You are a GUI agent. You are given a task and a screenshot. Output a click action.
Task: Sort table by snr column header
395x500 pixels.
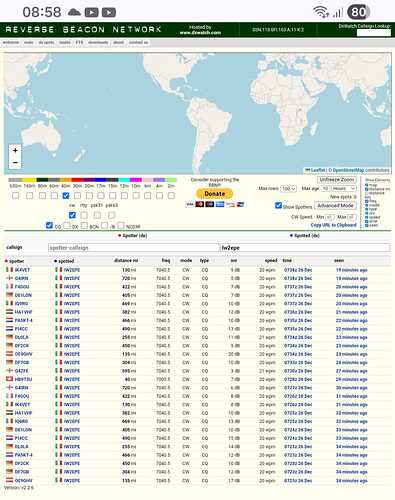click(234, 260)
